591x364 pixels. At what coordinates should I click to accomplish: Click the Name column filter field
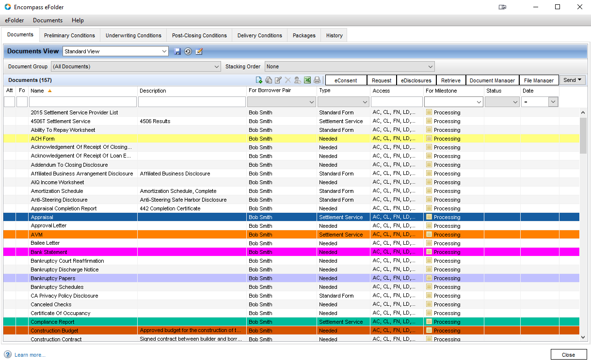point(83,102)
